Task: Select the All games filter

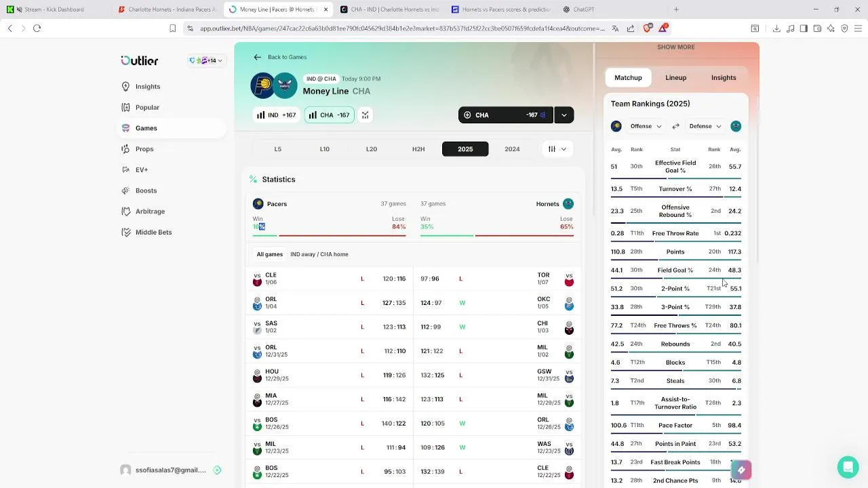Action: [x=270, y=254]
